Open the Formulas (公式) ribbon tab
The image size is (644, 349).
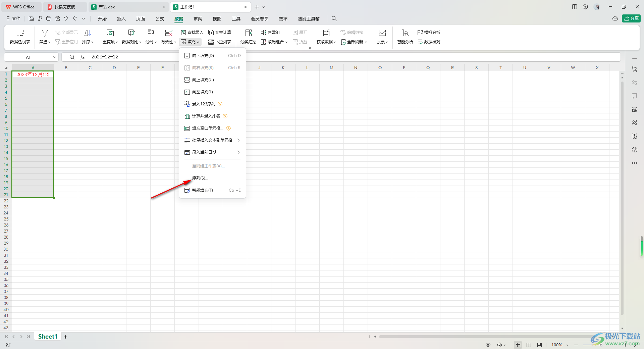click(160, 19)
